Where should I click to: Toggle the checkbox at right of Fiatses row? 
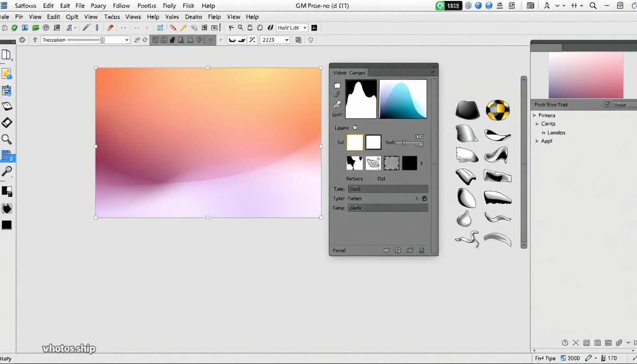tap(425, 199)
